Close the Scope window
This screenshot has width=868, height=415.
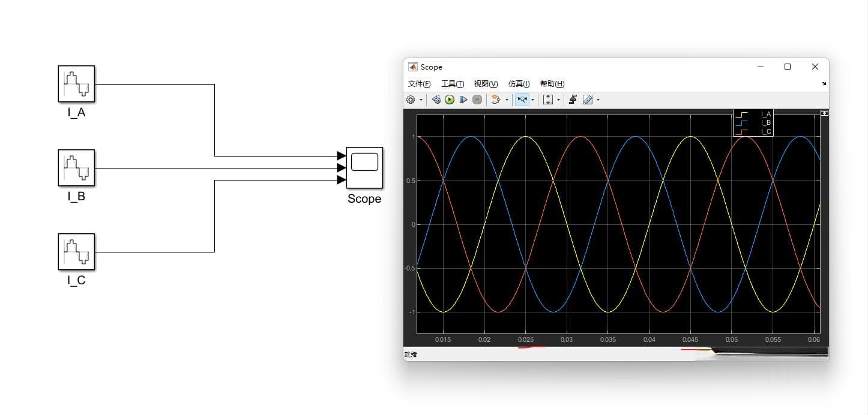[815, 67]
